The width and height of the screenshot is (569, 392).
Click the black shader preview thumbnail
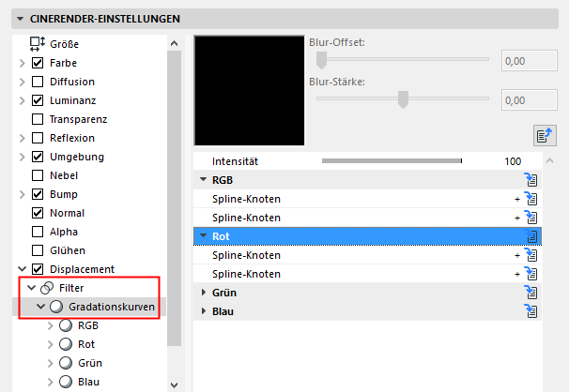click(x=250, y=91)
